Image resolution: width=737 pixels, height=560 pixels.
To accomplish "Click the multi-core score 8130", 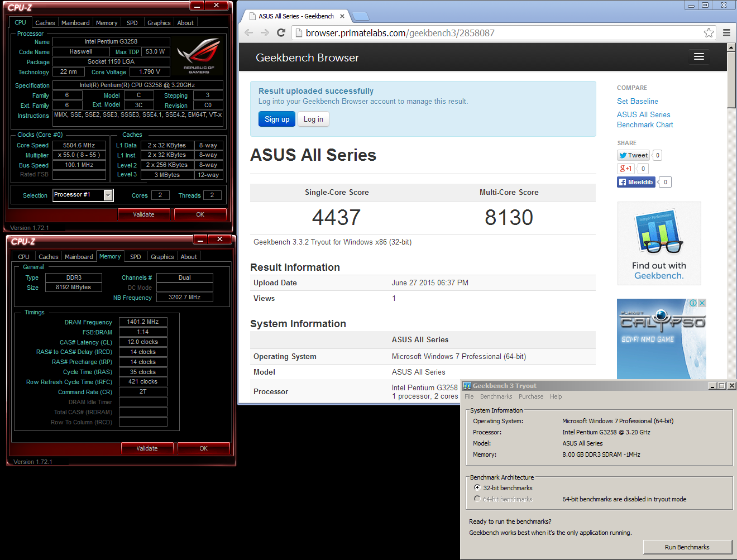I will coord(509,217).
